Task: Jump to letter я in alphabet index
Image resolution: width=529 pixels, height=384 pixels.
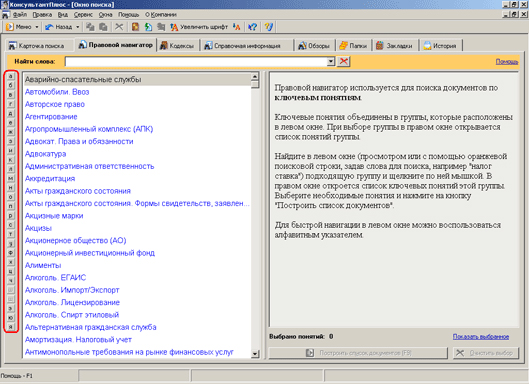Action: (11, 327)
